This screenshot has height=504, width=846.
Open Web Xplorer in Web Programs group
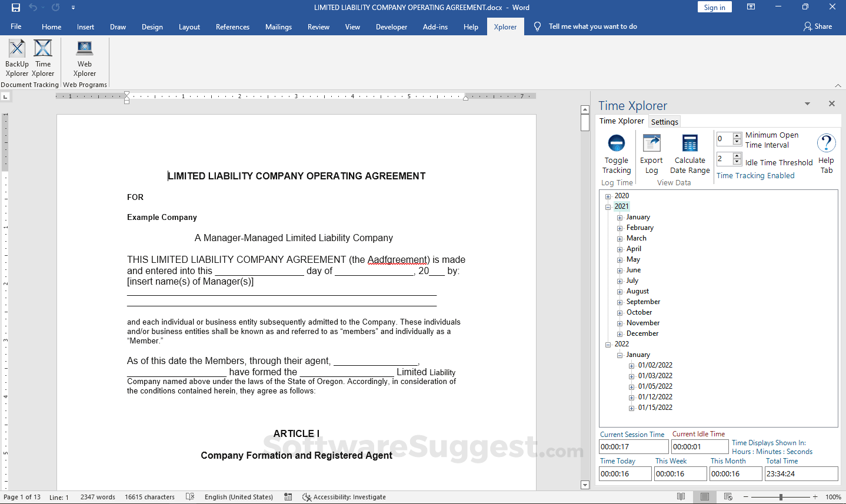84,57
